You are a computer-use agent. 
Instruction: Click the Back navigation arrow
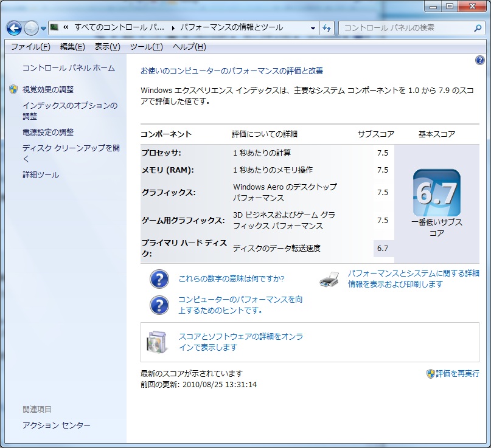(x=14, y=28)
